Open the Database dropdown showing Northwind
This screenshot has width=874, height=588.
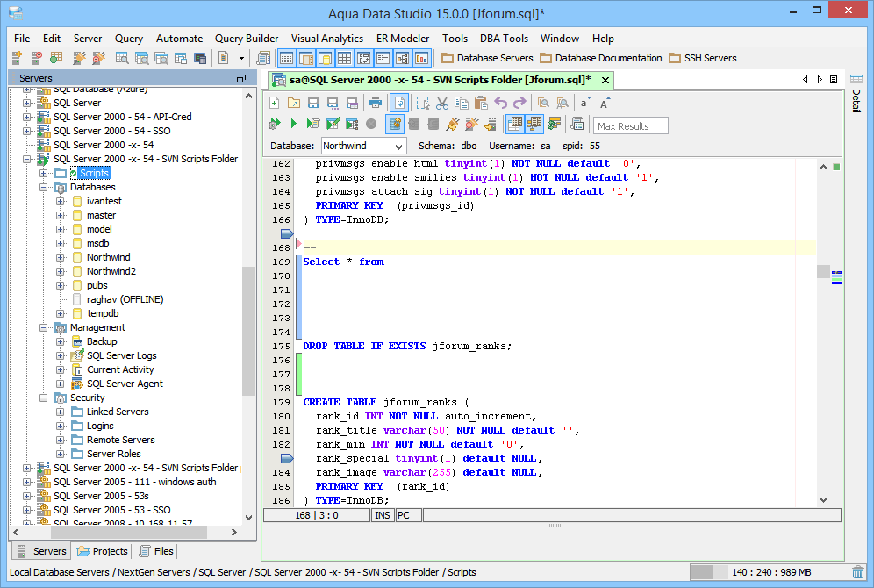(362, 146)
